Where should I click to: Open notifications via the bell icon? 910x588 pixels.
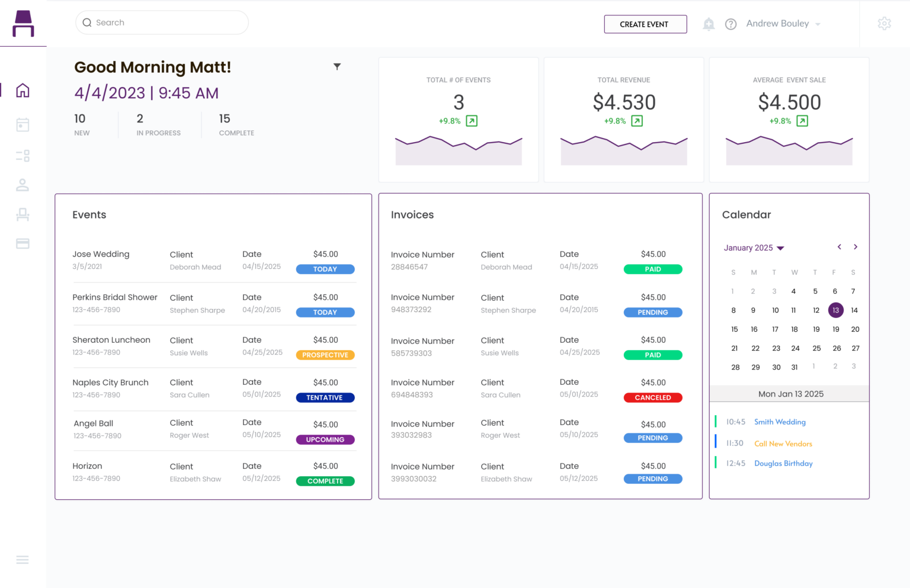tap(709, 24)
